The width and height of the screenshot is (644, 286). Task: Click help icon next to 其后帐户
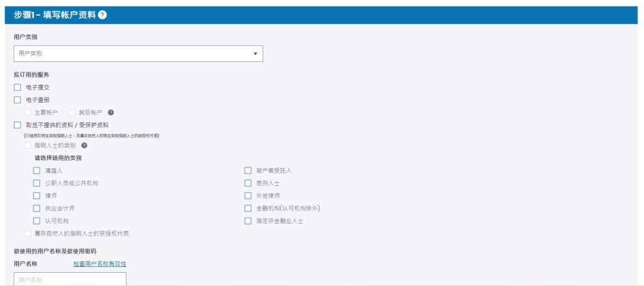[111, 112]
